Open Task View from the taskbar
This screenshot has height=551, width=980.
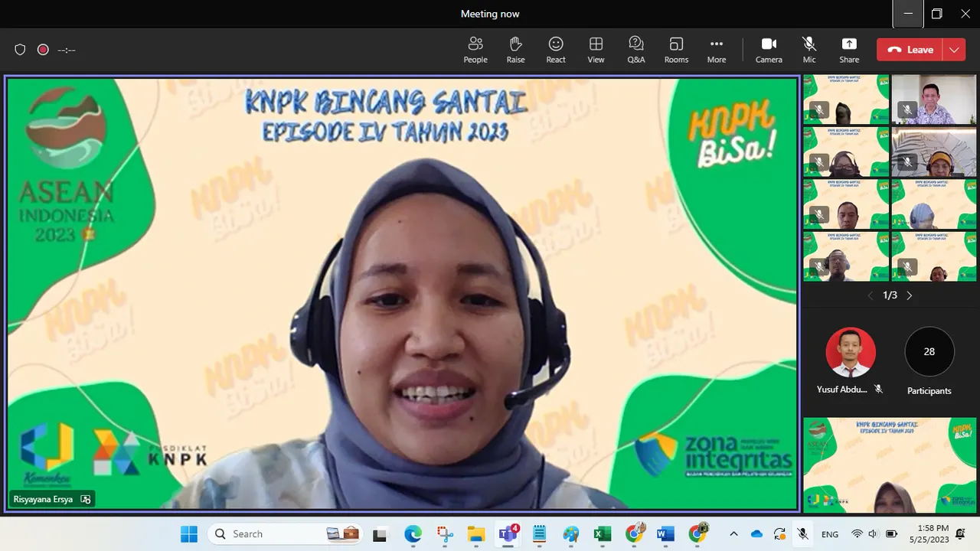tap(380, 534)
